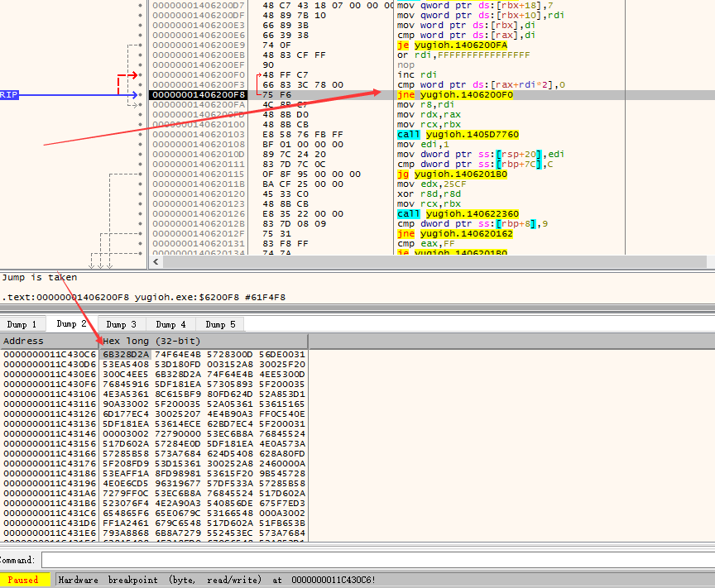Toggle breakpoint dot beside address 0000000140620108
The image size is (715, 588).
[x=140, y=145]
